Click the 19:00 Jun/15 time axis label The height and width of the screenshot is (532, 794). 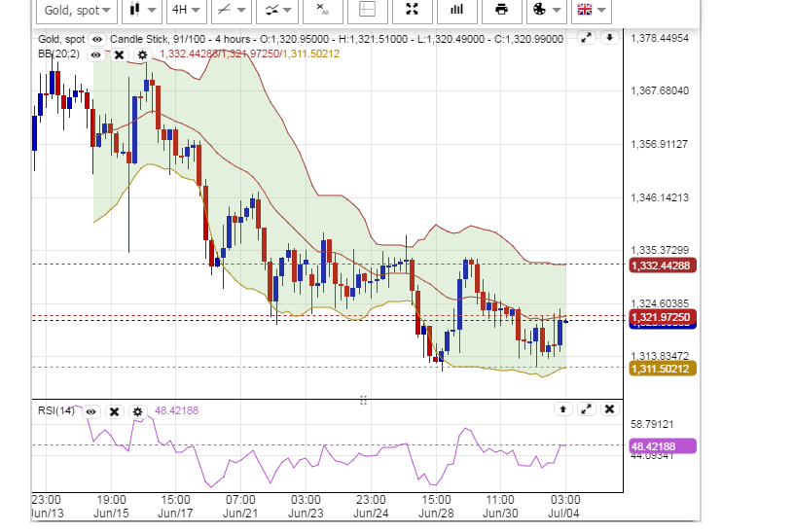111,507
